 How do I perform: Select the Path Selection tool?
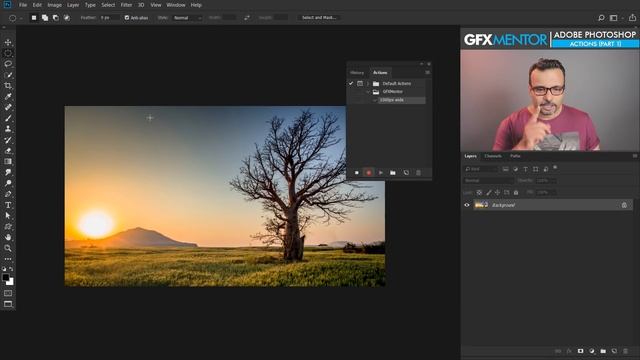pos(8,216)
